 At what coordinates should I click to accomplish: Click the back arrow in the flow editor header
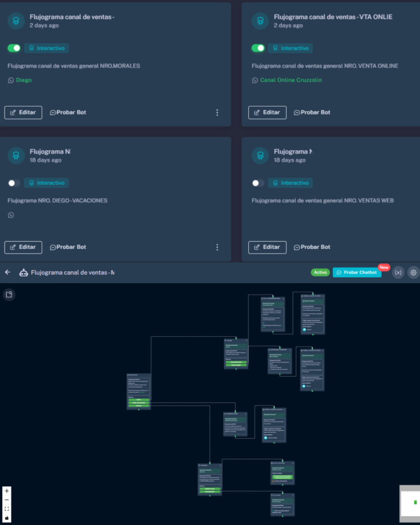click(8, 272)
